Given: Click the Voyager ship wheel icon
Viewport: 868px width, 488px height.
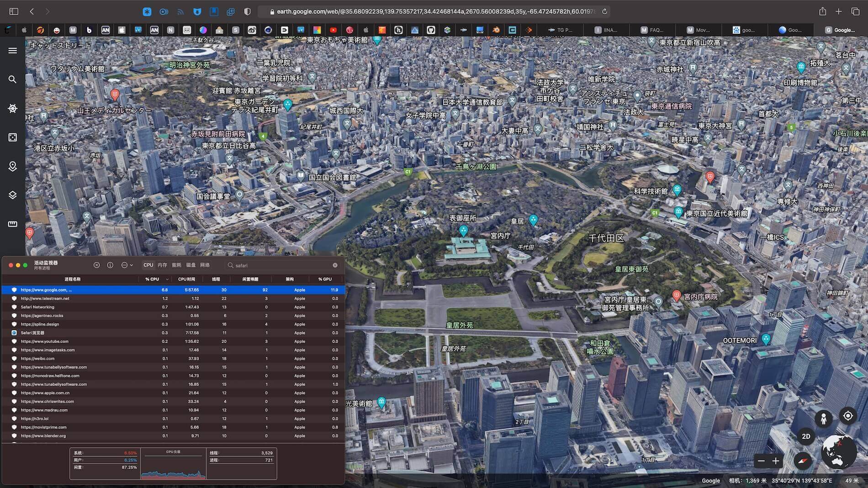Looking at the screenshot, I should pyautogui.click(x=13, y=109).
